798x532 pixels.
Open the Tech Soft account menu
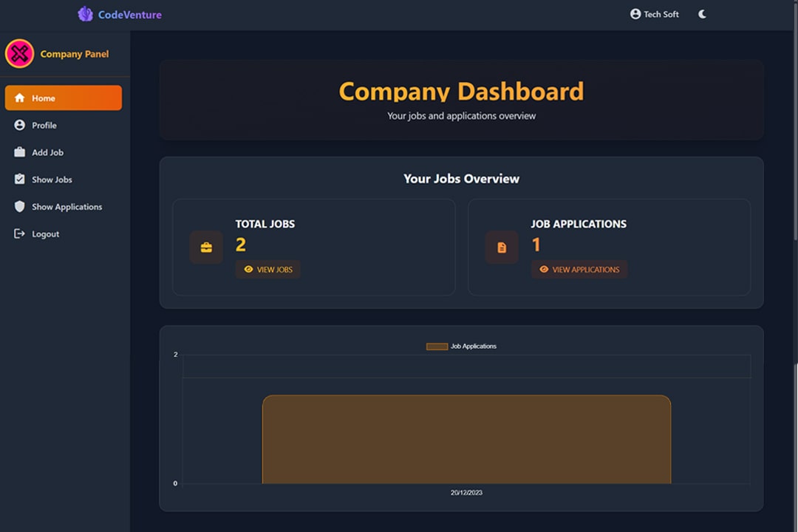click(x=655, y=13)
